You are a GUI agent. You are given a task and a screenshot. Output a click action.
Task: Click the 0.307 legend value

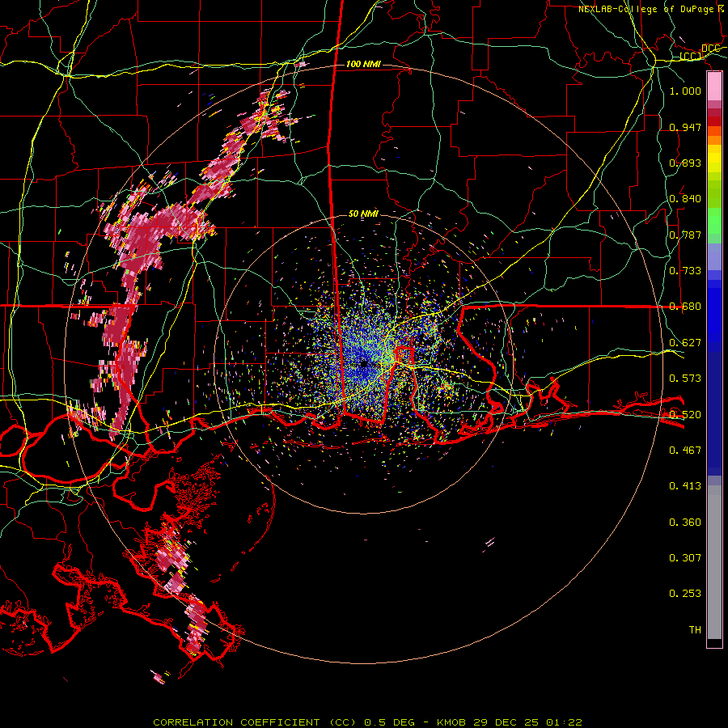[x=685, y=557]
